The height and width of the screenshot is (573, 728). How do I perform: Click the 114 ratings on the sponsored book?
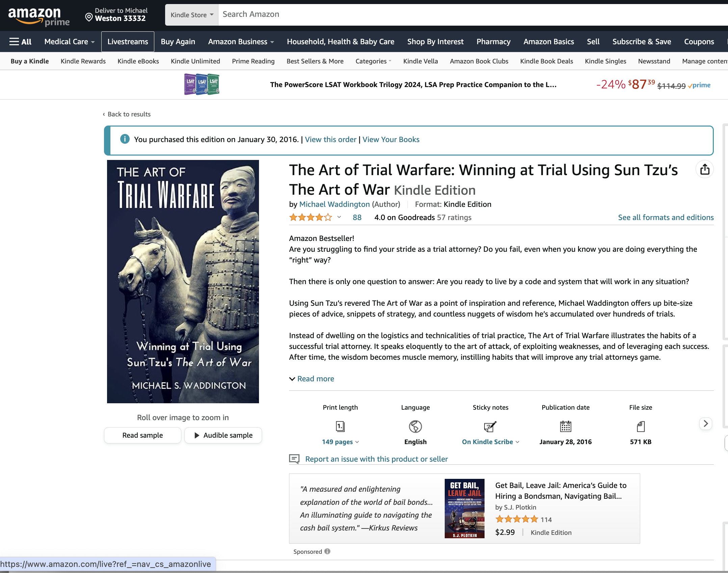coord(546,520)
